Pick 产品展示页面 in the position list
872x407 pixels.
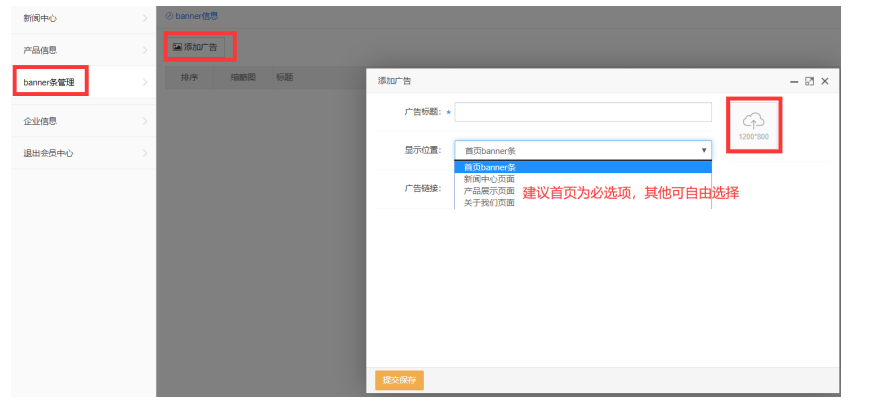[490, 191]
